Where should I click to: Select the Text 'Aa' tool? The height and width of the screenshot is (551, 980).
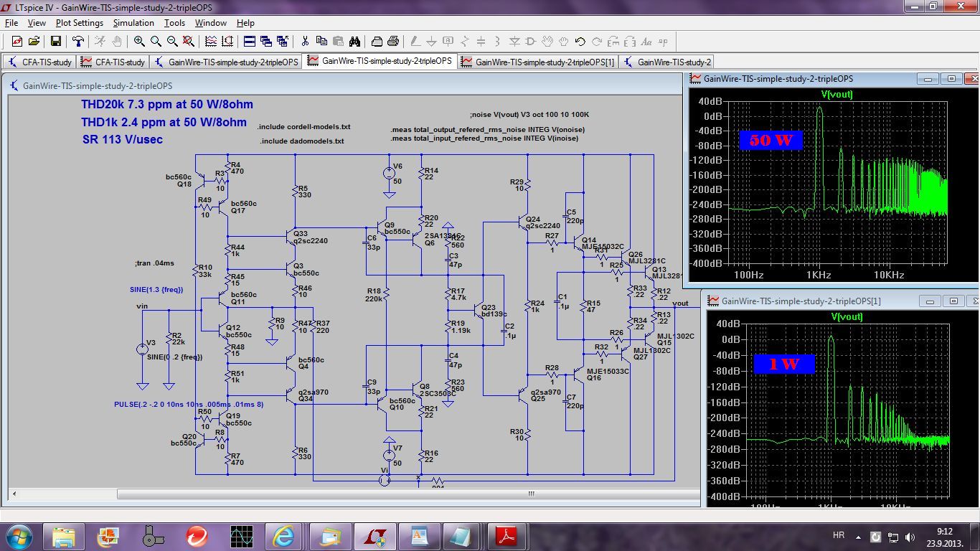pyautogui.click(x=646, y=42)
